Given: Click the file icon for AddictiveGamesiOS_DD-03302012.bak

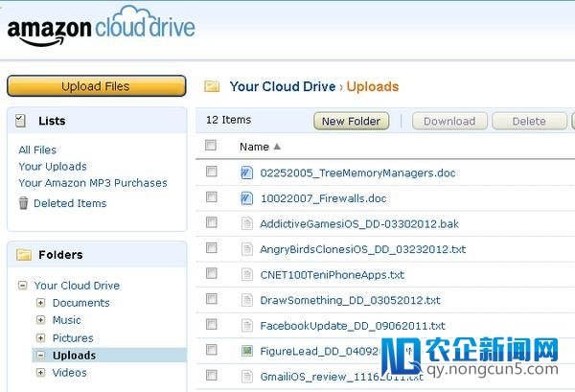Looking at the screenshot, I should (247, 223).
